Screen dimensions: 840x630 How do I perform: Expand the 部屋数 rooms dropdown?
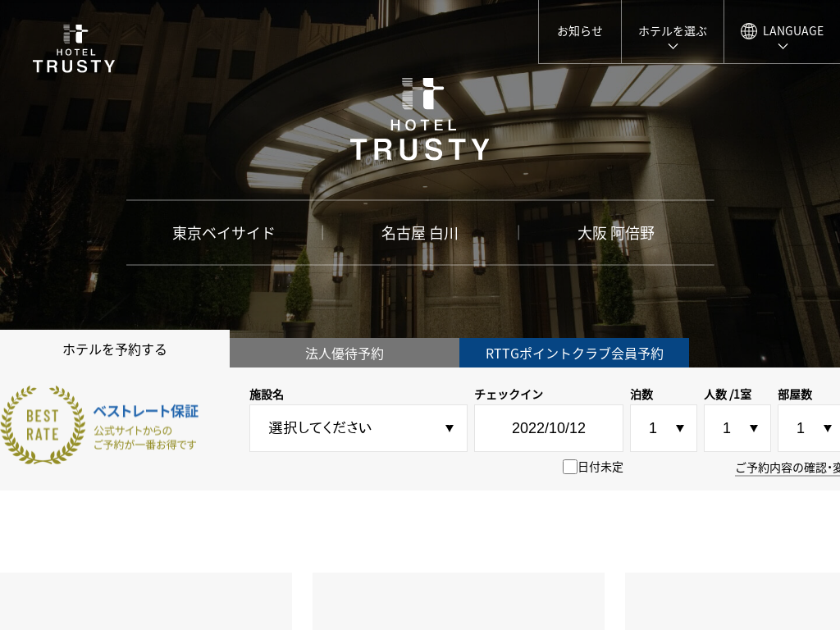(808, 428)
